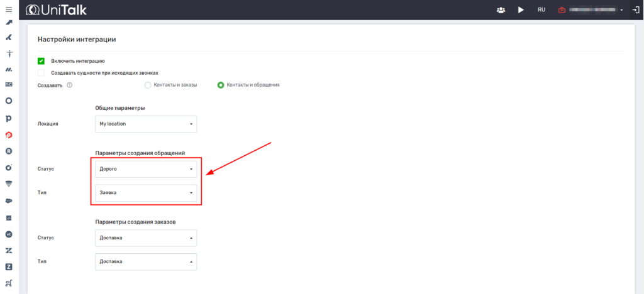Open the Тип dropdown showing Заявка

click(x=146, y=193)
